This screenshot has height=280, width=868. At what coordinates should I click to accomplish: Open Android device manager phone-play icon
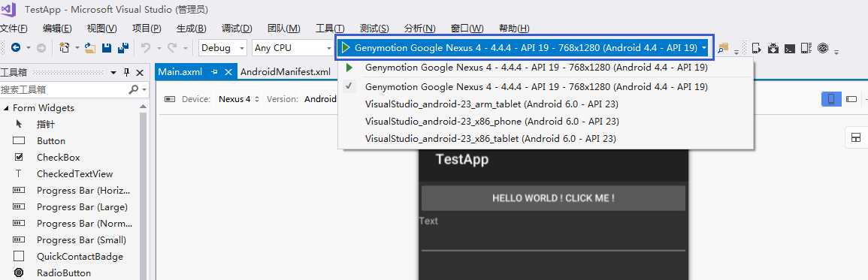tap(757, 48)
